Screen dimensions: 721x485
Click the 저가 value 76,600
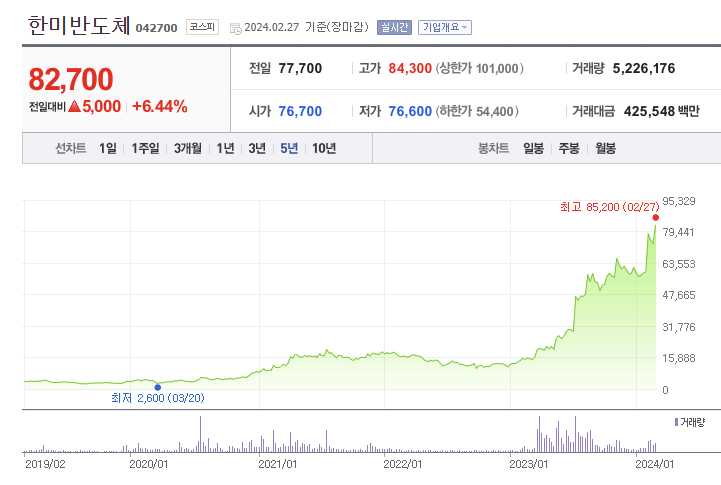pyautogui.click(x=410, y=111)
